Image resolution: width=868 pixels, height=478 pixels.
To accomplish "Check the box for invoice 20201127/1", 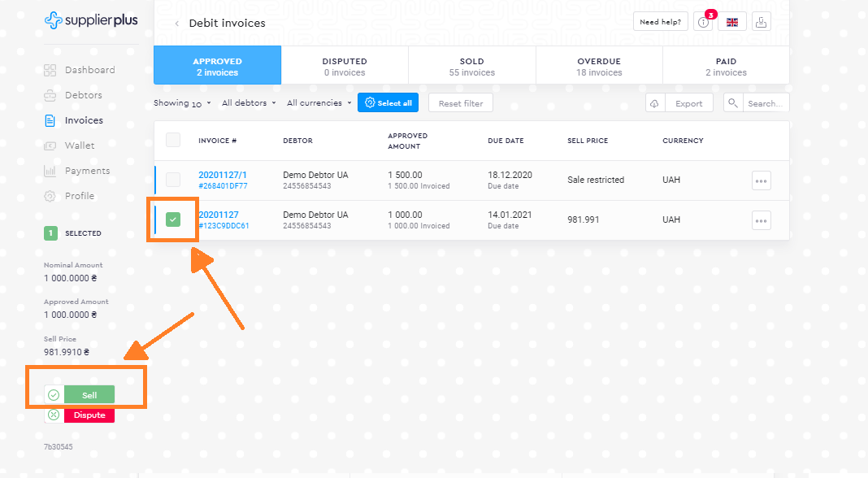I will click(x=173, y=180).
